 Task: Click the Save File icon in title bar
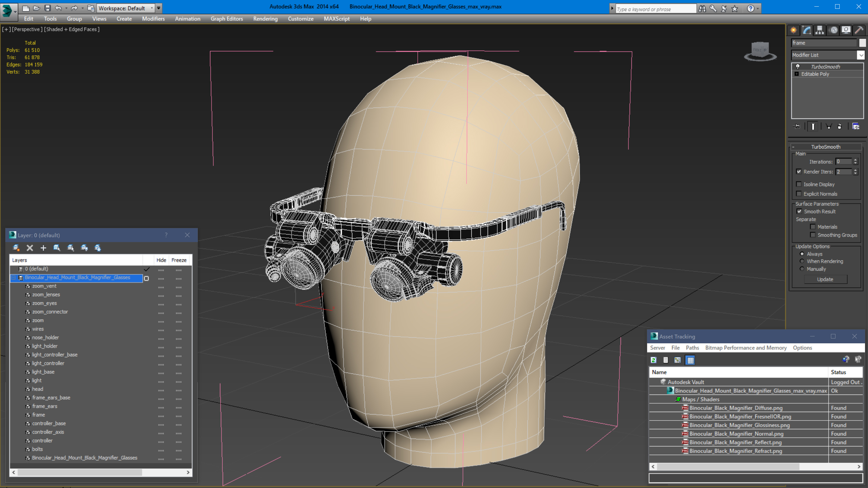tap(48, 8)
